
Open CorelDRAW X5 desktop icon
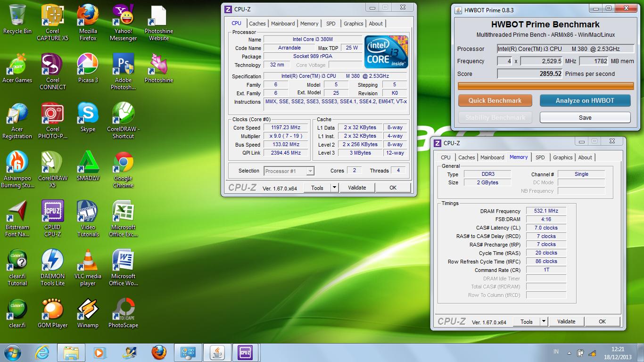pyautogui.click(x=53, y=169)
